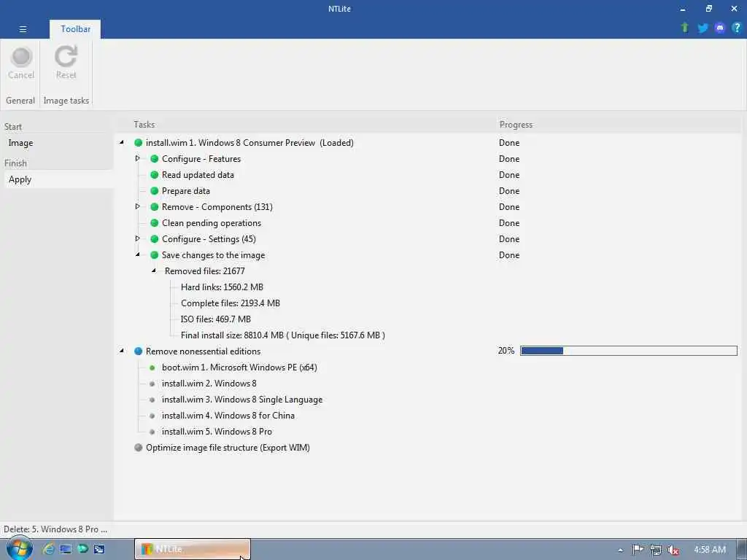Expand Configure - Settings (45) task
747x560 pixels.
(x=138, y=238)
